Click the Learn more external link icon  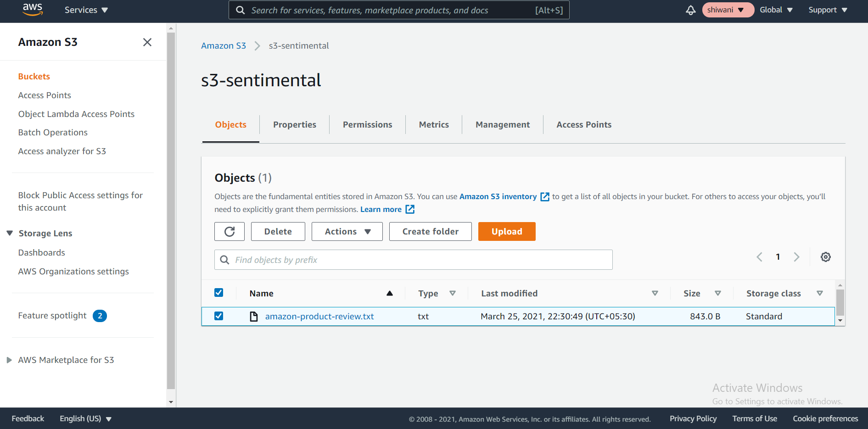pos(410,210)
